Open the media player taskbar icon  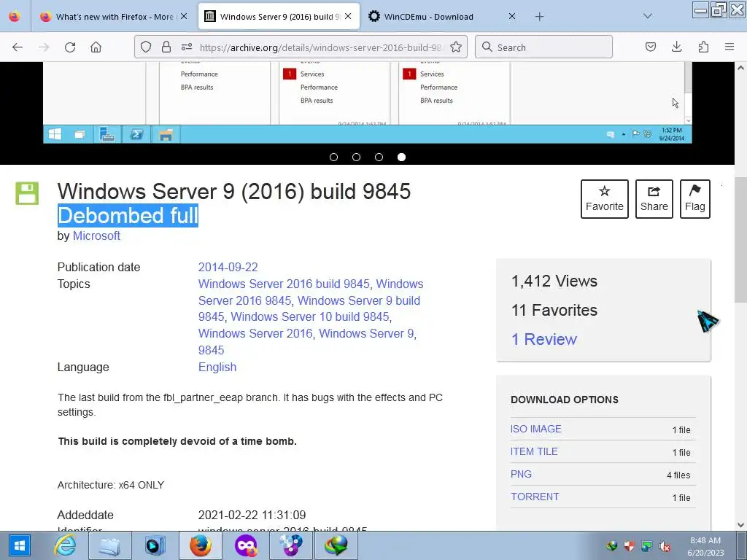tap(155, 545)
